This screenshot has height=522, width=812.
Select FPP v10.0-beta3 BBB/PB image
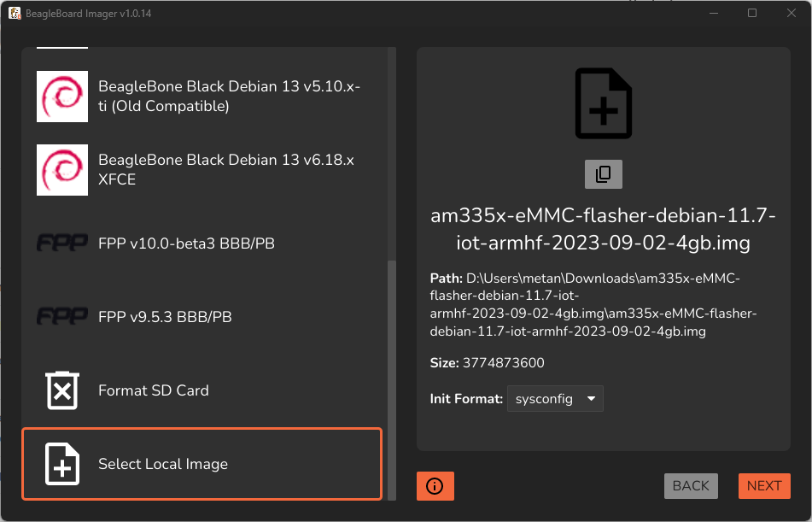click(x=202, y=243)
